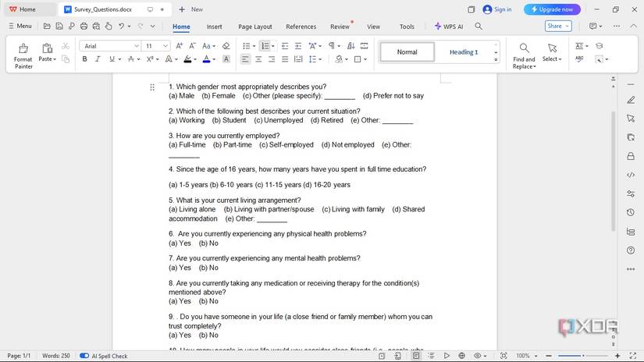Click the help question mark sidebar icon
Screen dimensions: 644x362
[x=631, y=250]
